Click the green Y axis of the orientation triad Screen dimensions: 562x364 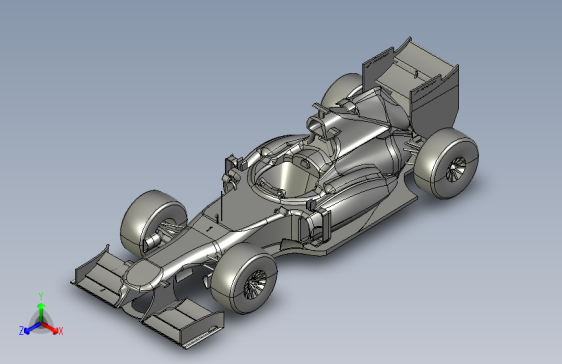[41, 312]
